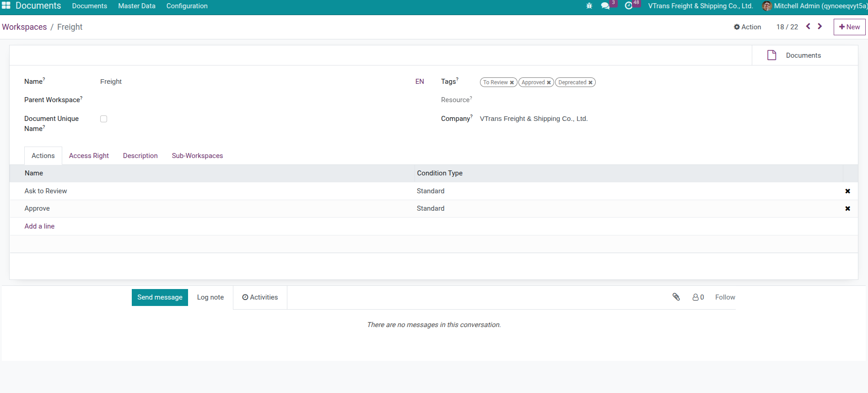The image size is (868, 393).
Task: Expand the Master Data menu
Action: coord(137,6)
